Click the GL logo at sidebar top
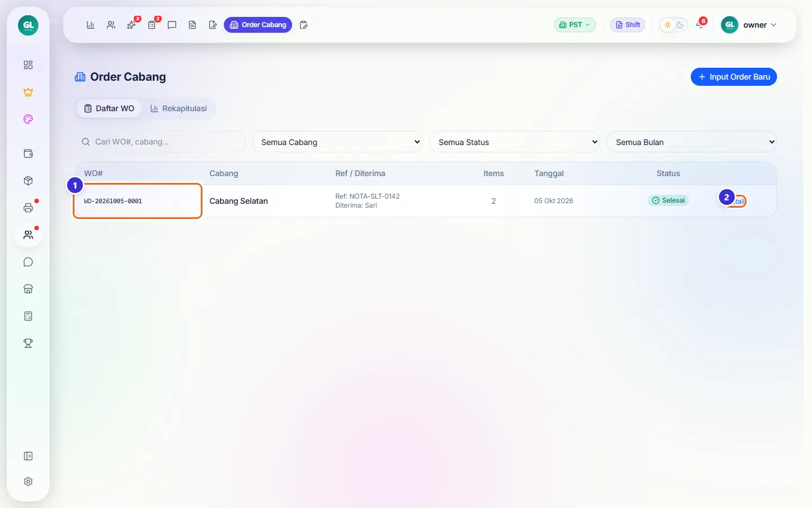812x508 pixels. point(28,25)
